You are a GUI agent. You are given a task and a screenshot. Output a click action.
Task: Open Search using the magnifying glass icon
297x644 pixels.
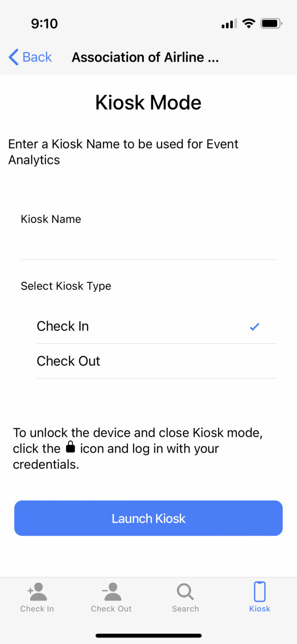[185, 590]
